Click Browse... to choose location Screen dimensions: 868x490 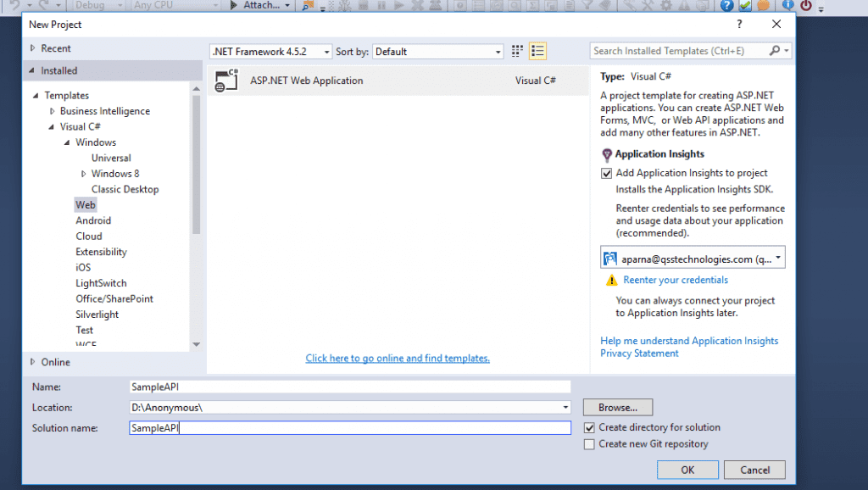click(618, 408)
